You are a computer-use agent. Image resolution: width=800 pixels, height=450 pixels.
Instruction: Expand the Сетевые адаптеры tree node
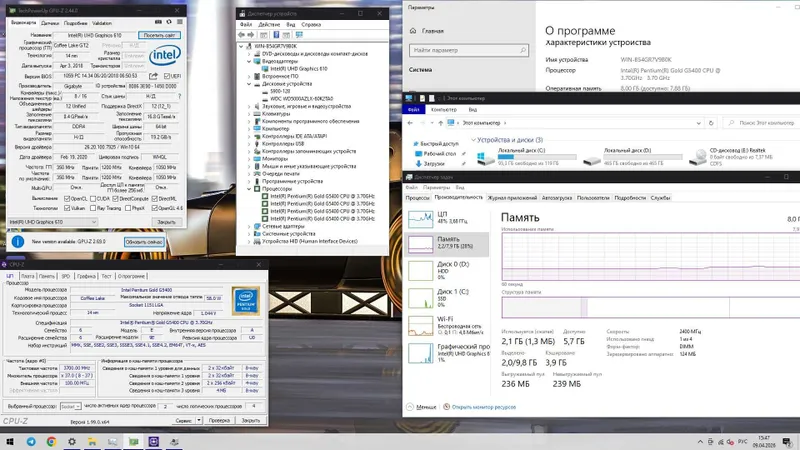[x=249, y=226]
